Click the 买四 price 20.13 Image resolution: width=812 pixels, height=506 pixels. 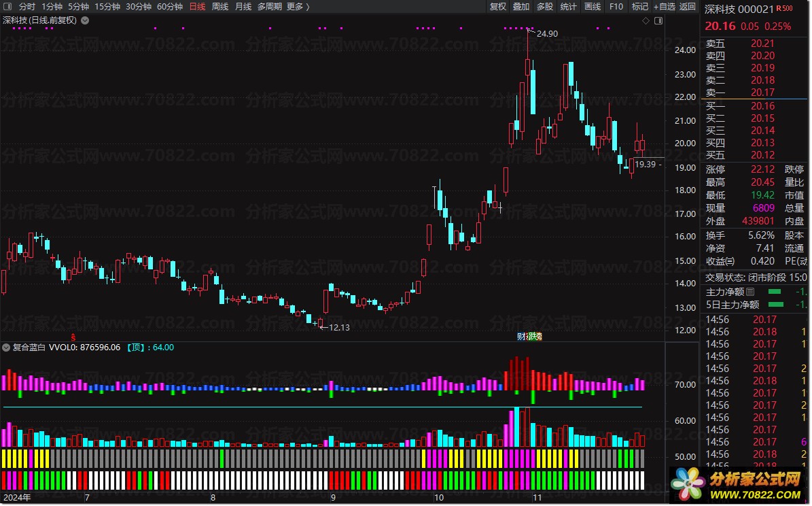(763, 143)
